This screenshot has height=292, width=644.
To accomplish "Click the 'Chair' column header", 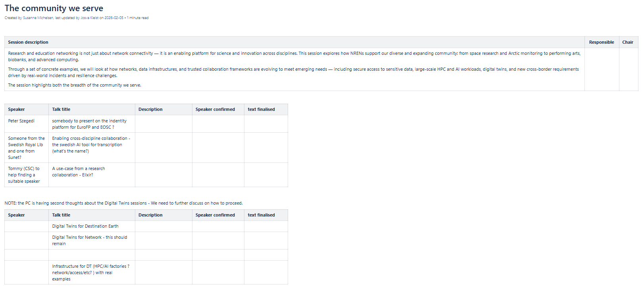I will pyautogui.click(x=627, y=42).
